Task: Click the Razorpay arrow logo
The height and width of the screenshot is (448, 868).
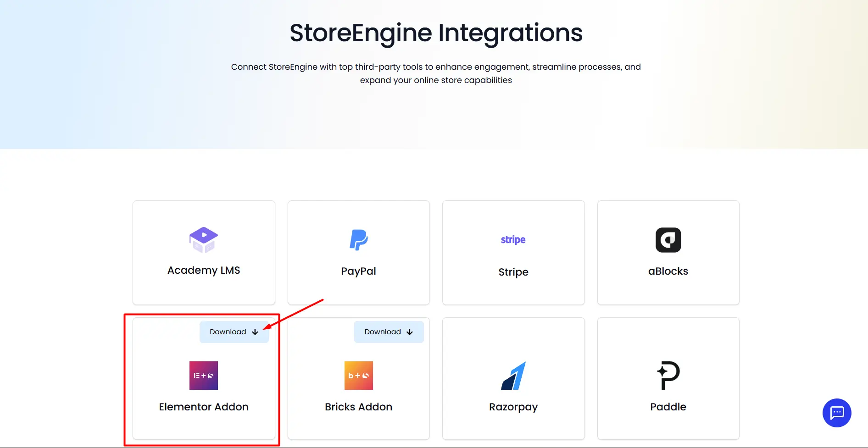Action: (514, 374)
